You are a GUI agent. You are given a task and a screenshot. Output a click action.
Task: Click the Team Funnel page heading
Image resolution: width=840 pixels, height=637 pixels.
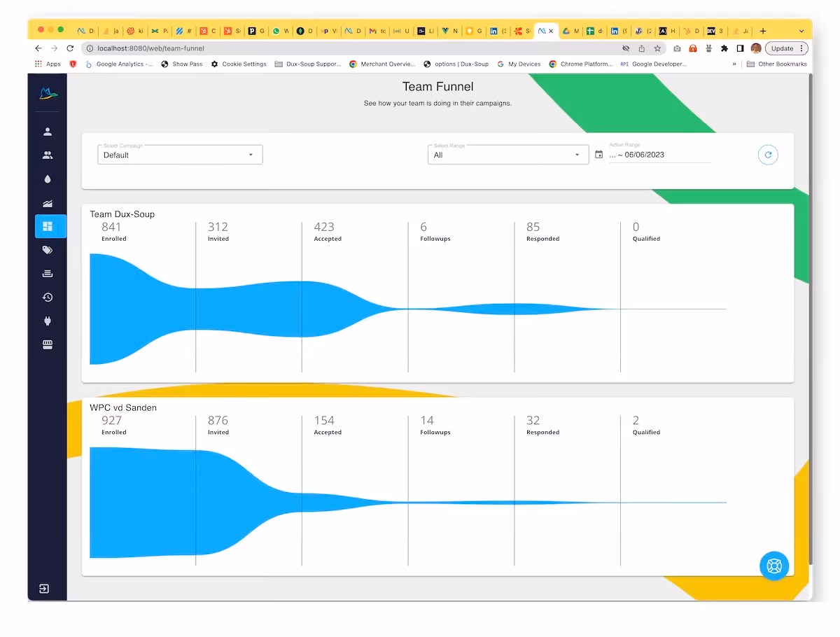pyautogui.click(x=438, y=87)
